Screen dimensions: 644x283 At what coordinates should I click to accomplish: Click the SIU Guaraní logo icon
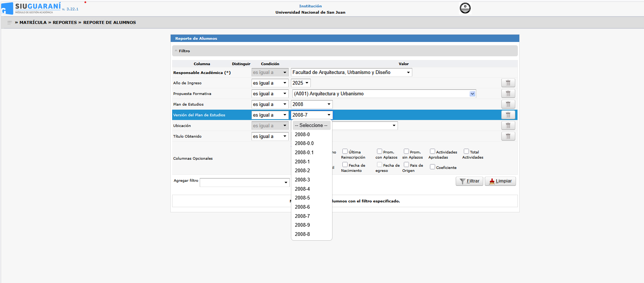point(7,8)
